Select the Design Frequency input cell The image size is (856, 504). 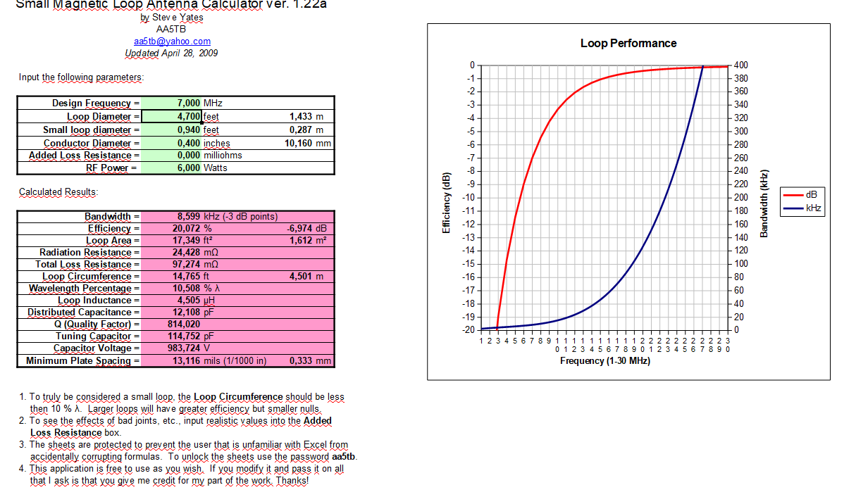click(x=172, y=103)
